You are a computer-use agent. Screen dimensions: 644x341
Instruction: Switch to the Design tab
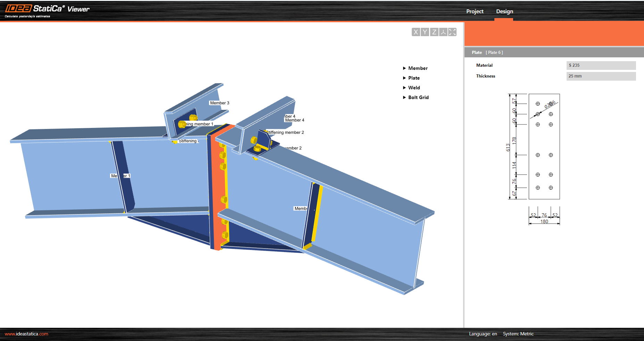pyautogui.click(x=504, y=11)
